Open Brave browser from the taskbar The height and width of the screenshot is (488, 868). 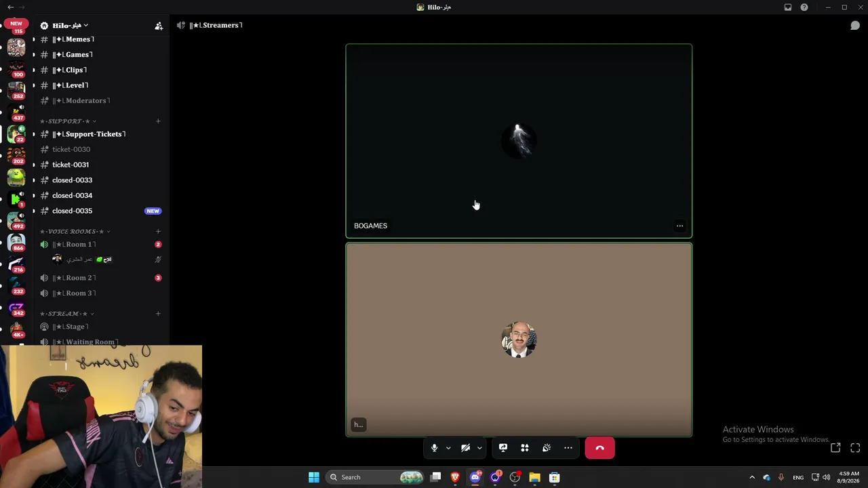(455, 477)
